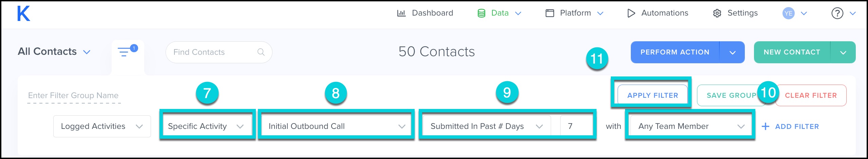Click the help question mark icon
This screenshot has height=159, width=868.
point(837,14)
